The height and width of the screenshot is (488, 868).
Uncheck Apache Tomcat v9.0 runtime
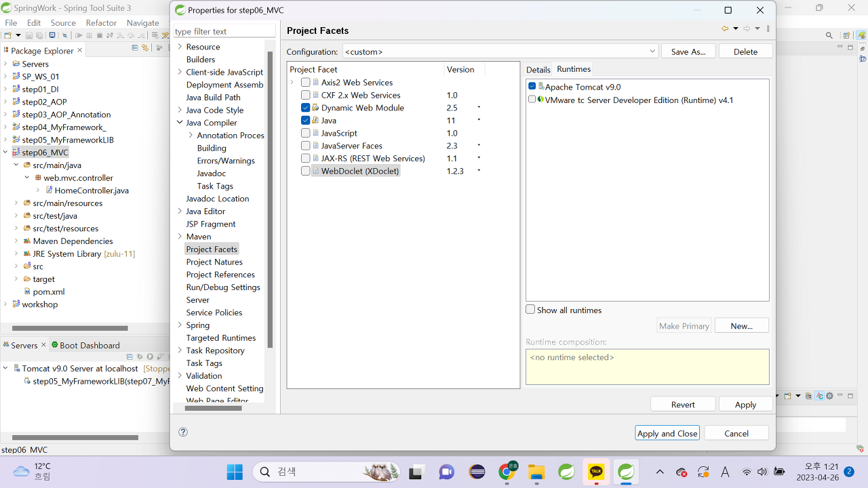tap(532, 86)
